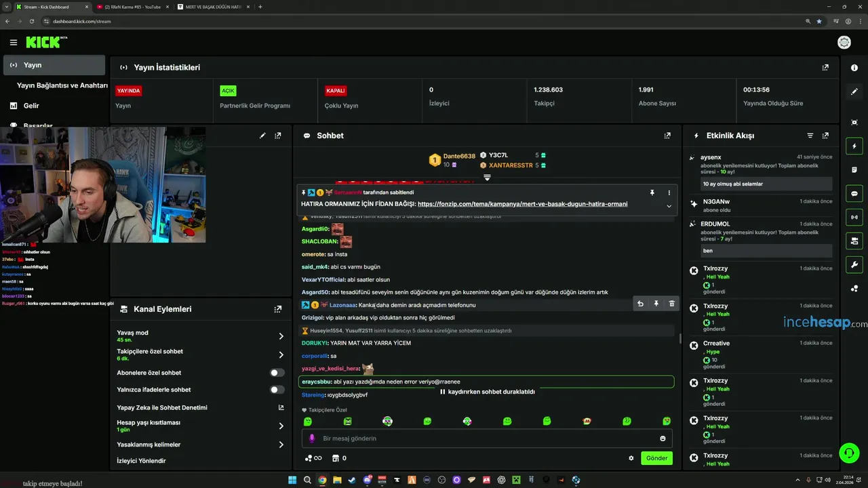
Task: Reply to Lazonaaa's chat message
Action: click(640, 304)
